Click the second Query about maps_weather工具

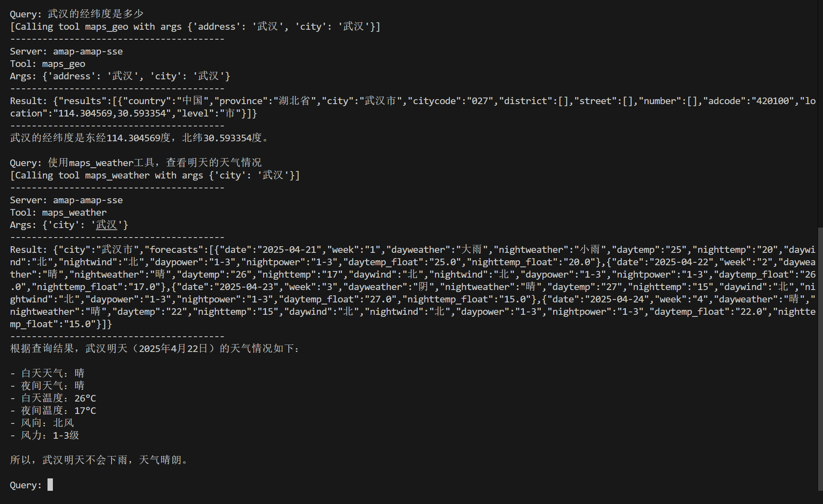pos(136,163)
